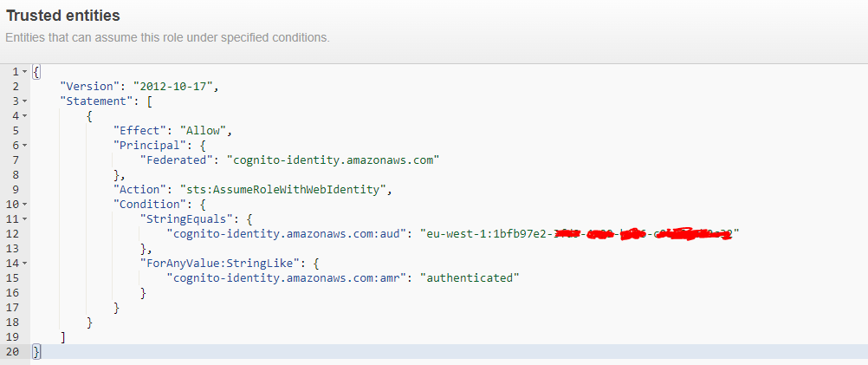Click line number 17 in the gutter
The height and width of the screenshot is (365, 868).
coord(13,308)
